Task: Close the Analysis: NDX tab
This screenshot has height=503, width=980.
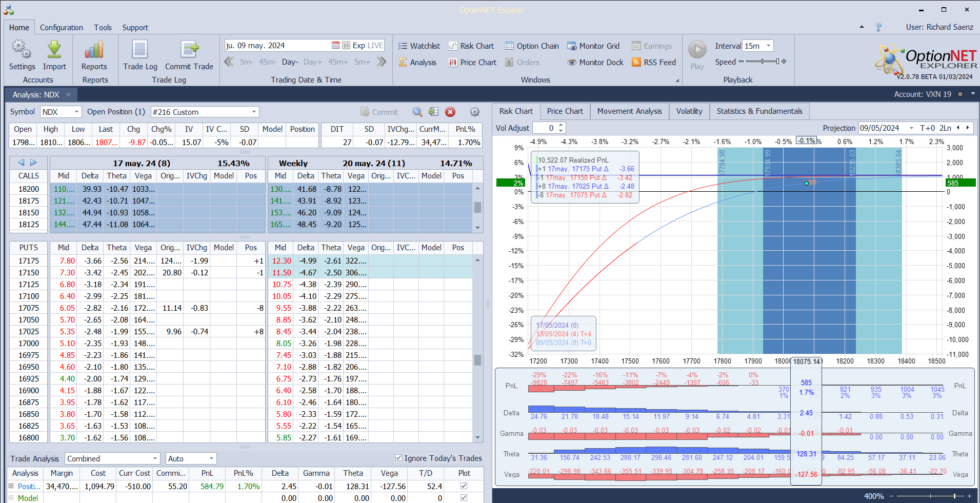Action: [x=68, y=94]
